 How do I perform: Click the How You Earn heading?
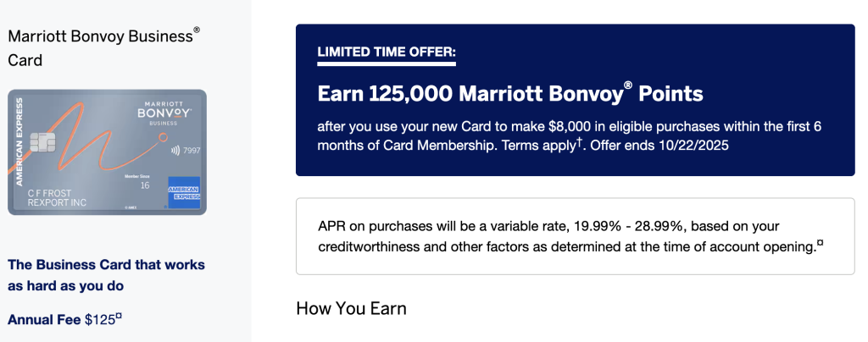(351, 308)
